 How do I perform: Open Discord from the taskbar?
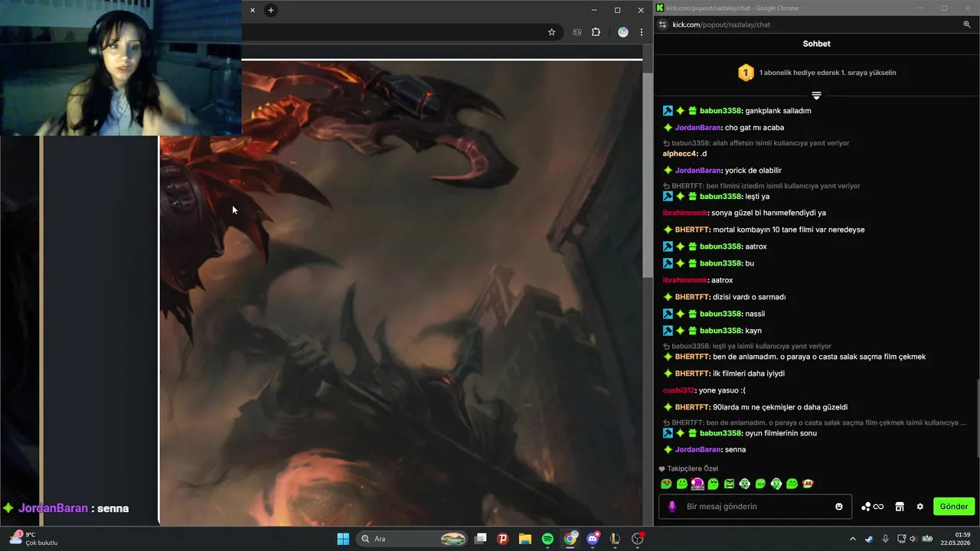pyautogui.click(x=593, y=539)
